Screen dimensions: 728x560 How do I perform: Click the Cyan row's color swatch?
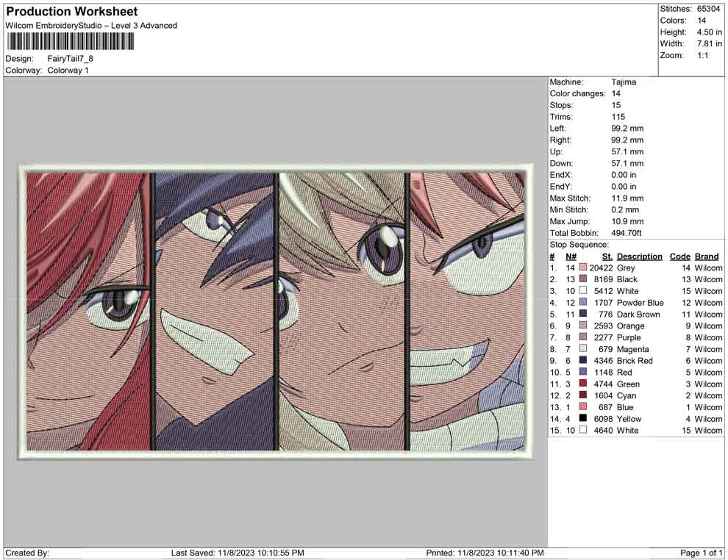pos(582,395)
